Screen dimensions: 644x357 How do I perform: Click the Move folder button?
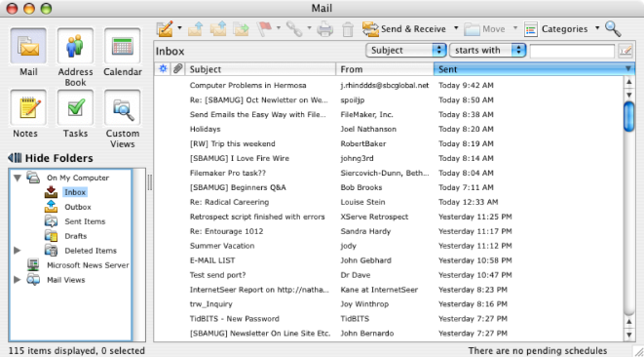[485, 29]
